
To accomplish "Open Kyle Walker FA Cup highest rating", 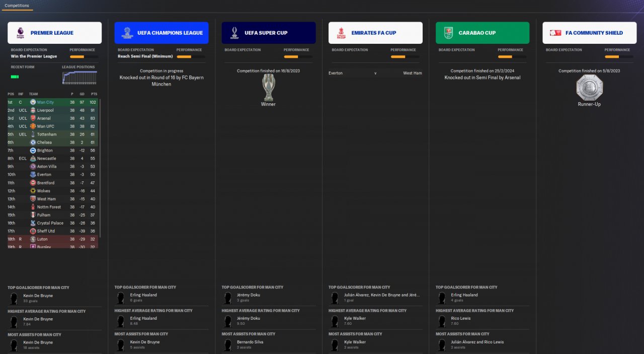I will pos(355,318).
